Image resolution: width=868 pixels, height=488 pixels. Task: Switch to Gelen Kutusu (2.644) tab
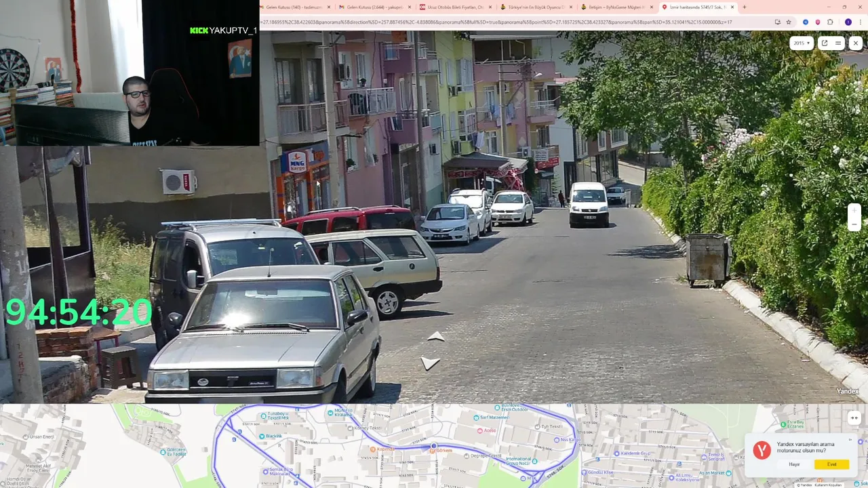[374, 7]
